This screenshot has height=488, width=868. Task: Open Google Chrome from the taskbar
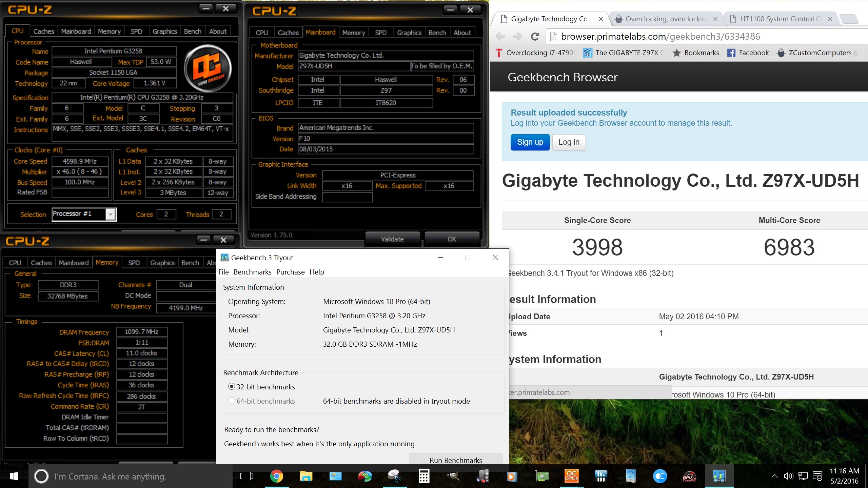pyautogui.click(x=276, y=476)
